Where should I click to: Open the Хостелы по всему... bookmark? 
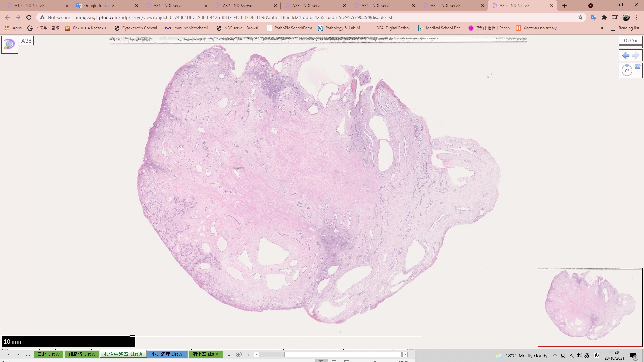pos(538,28)
